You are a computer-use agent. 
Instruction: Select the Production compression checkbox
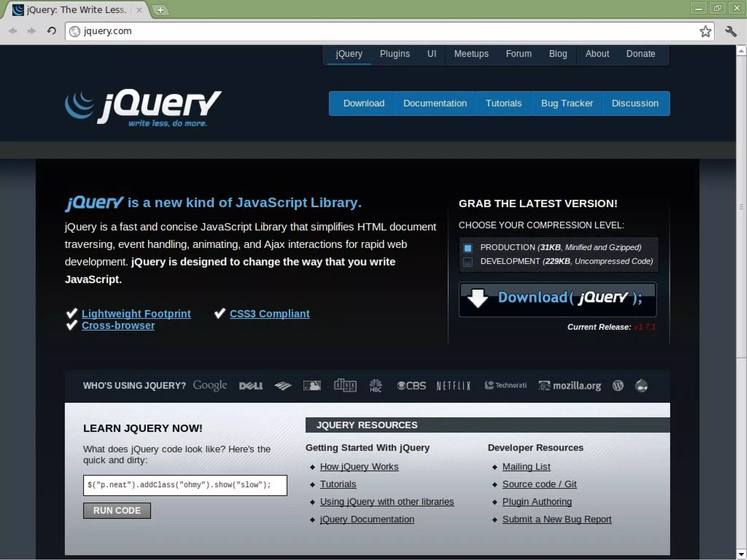click(x=468, y=248)
